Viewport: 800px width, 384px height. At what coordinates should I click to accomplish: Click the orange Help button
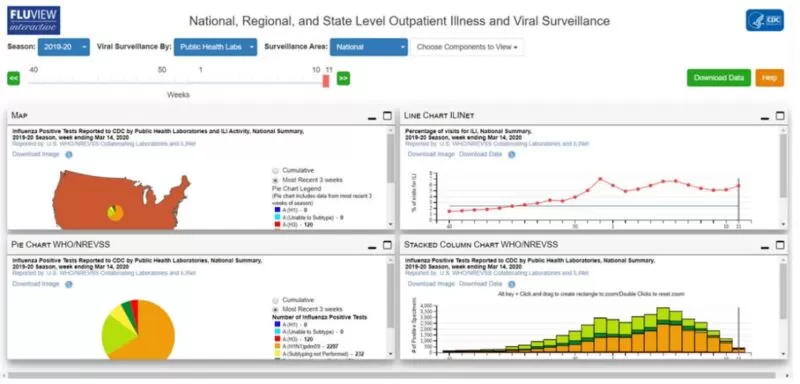(769, 78)
